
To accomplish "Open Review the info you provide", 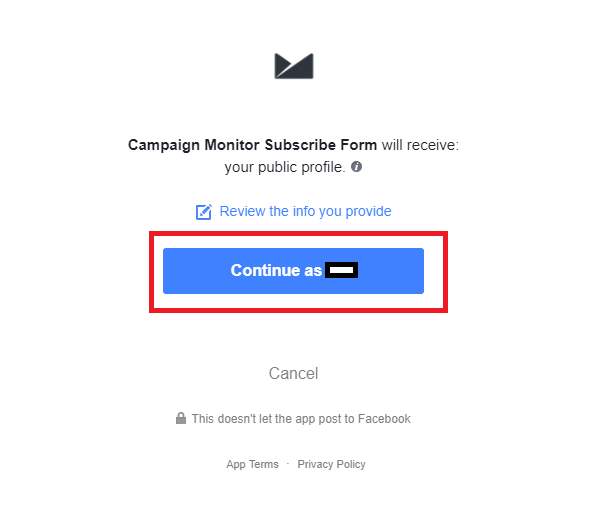I will [x=305, y=211].
